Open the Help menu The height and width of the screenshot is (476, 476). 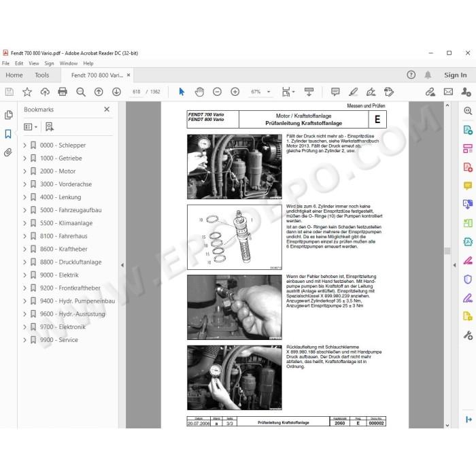coord(88,63)
